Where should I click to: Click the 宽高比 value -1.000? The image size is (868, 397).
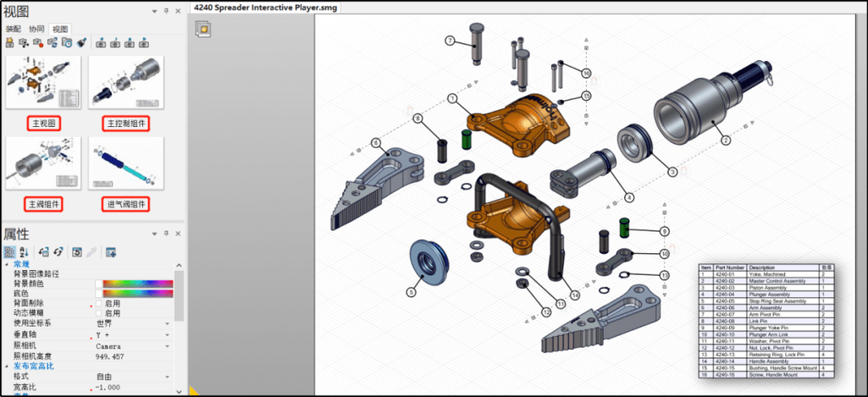click(x=108, y=387)
